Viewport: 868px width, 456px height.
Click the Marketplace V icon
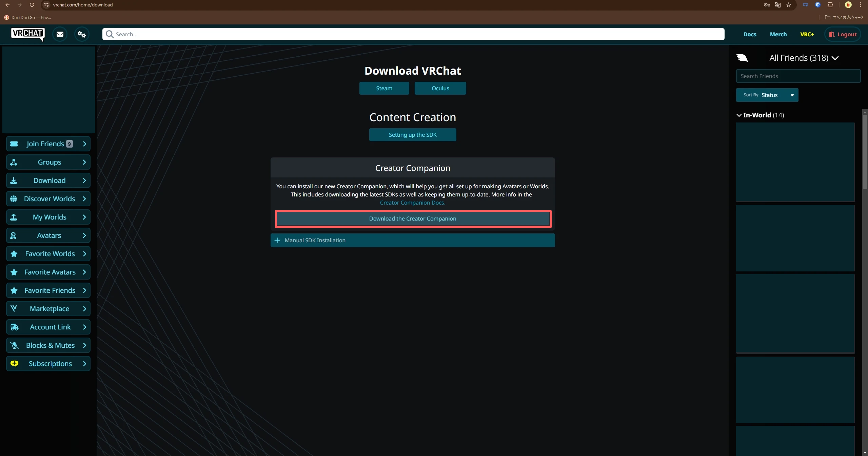14,309
